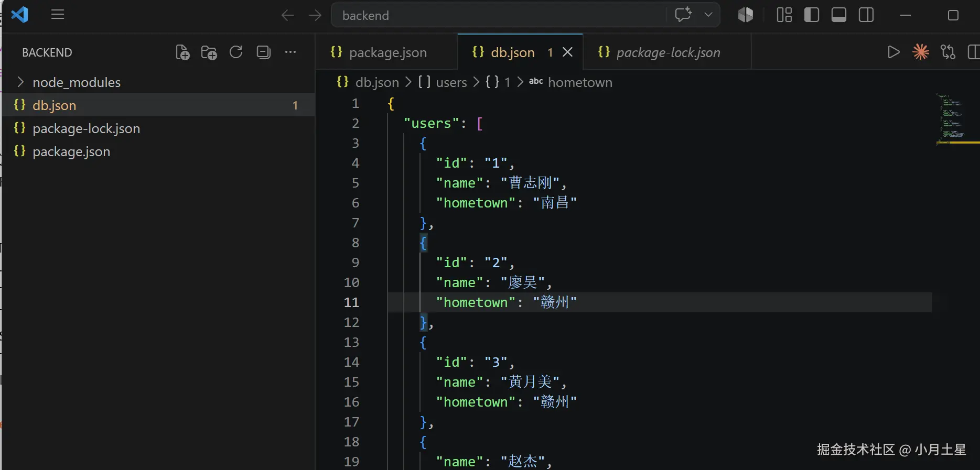Switch to the package.json tab
This screenshot has height=470, width=980.
pyautogui.click(x=387, y=52)
